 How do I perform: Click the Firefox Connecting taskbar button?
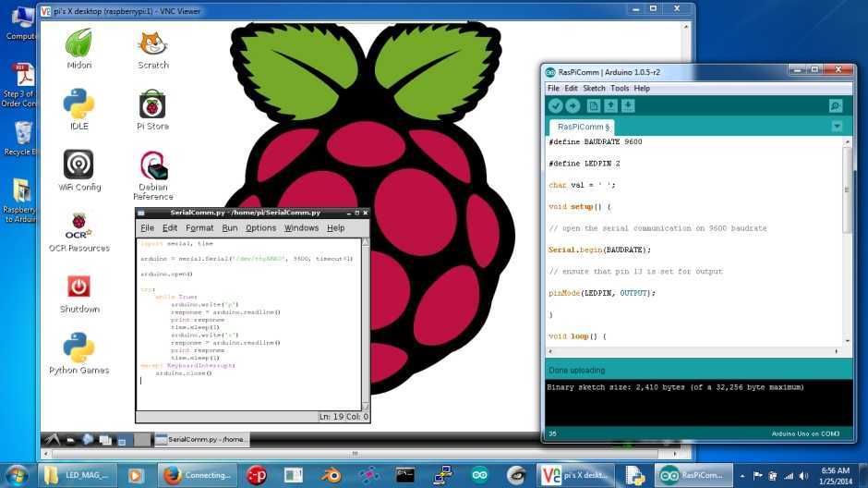click(197, 475)
